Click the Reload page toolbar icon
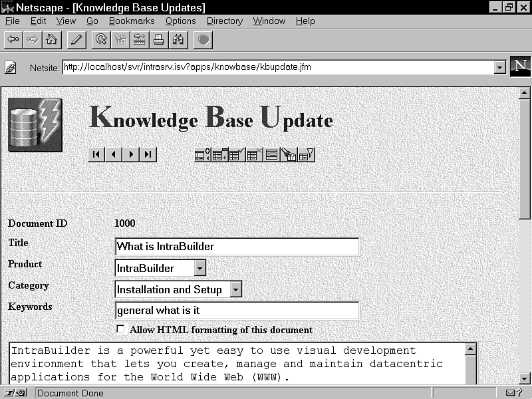This screenshot has width=532, height=399. [101, 40]
